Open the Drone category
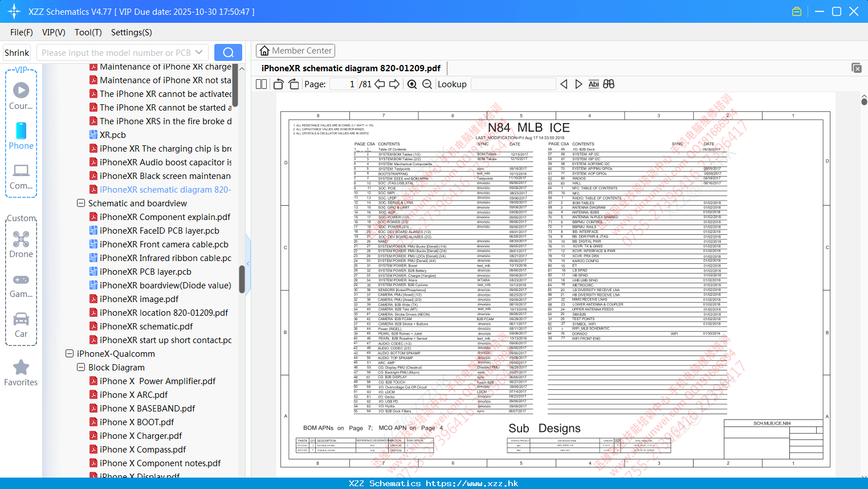This screenshot has height=489, width=868. (x=21, y=244)
